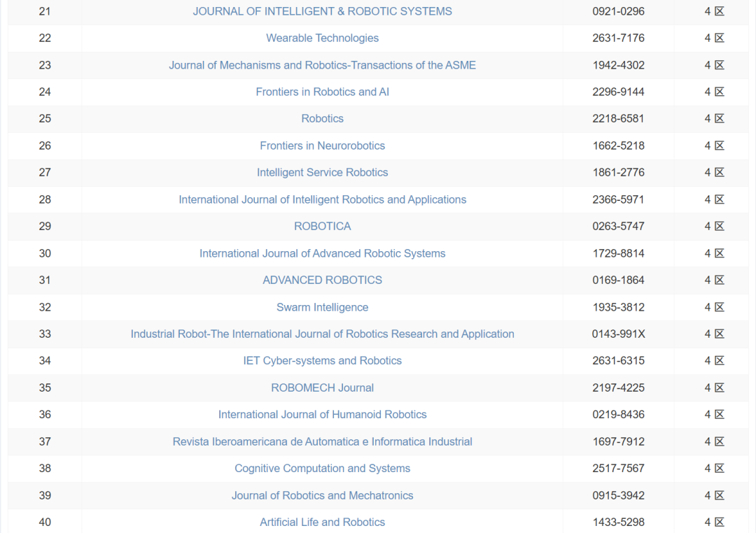Click row number 39 cell

45,495
